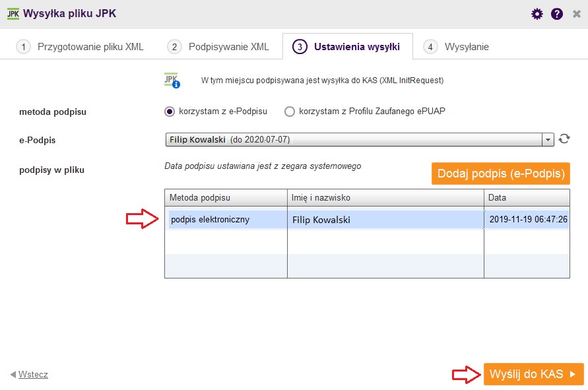This screenshot has height=390, width=588.
Task: Sort by 'Imię i nazwisko' column header
Action: pos(385,197)
